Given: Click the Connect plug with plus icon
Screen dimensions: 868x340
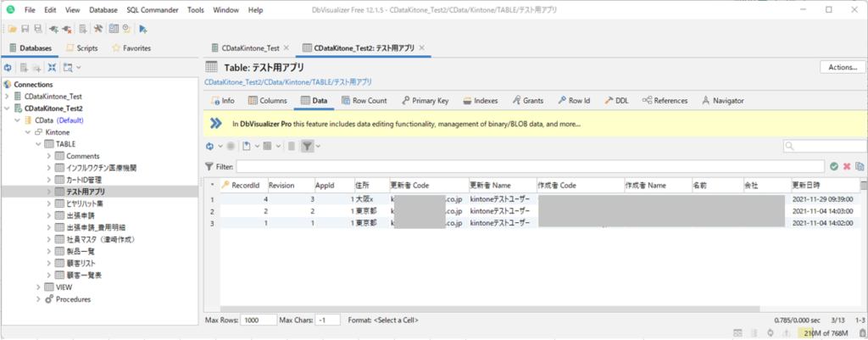Looking at the screenshot, I should pyautogui.click(x=53, y=29).
